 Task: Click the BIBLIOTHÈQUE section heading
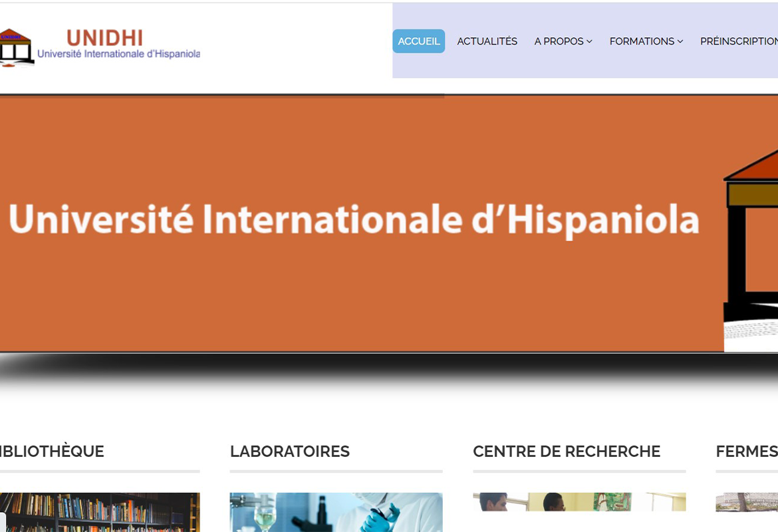(x=52, y=451)
